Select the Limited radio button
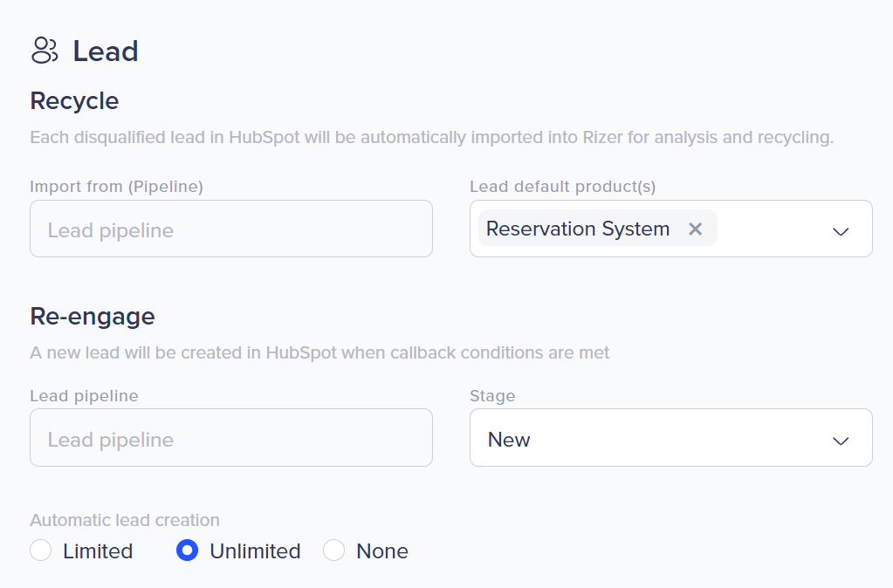893x588 pixels. point(41,550)
